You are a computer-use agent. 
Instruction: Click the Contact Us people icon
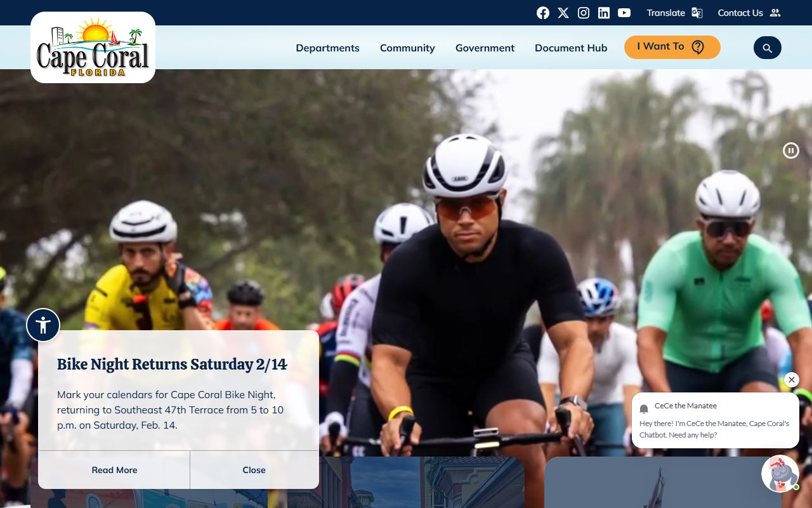[x=775, y=13]
